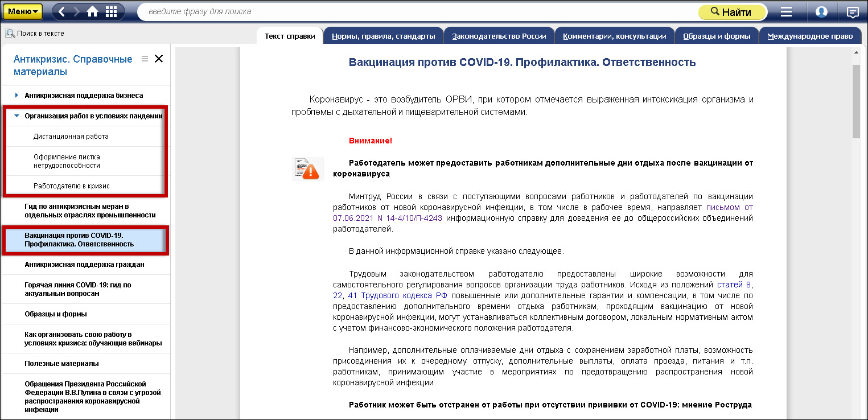Close the Антикризис sidebar panel

point(159,59)
